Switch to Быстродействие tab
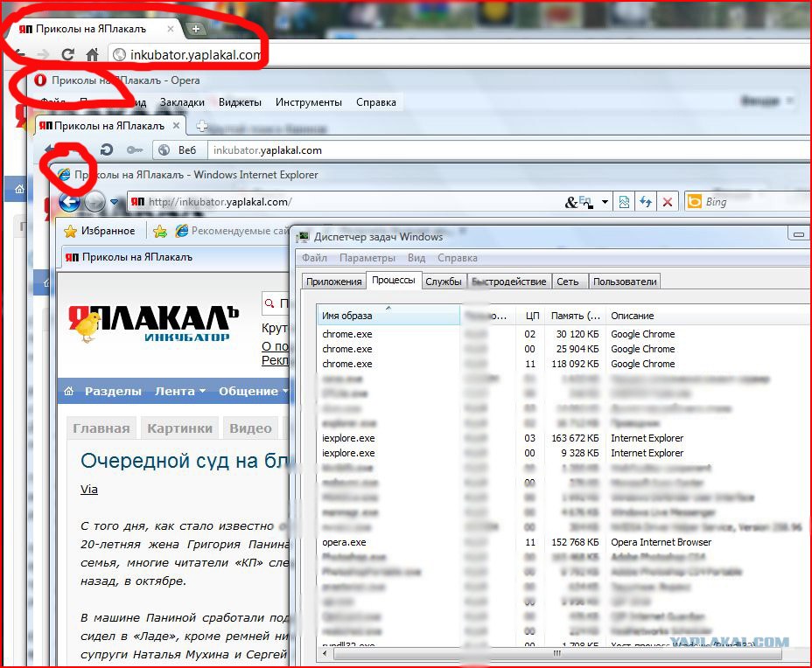Screen dimensions: 812x668 pos(509,282)
